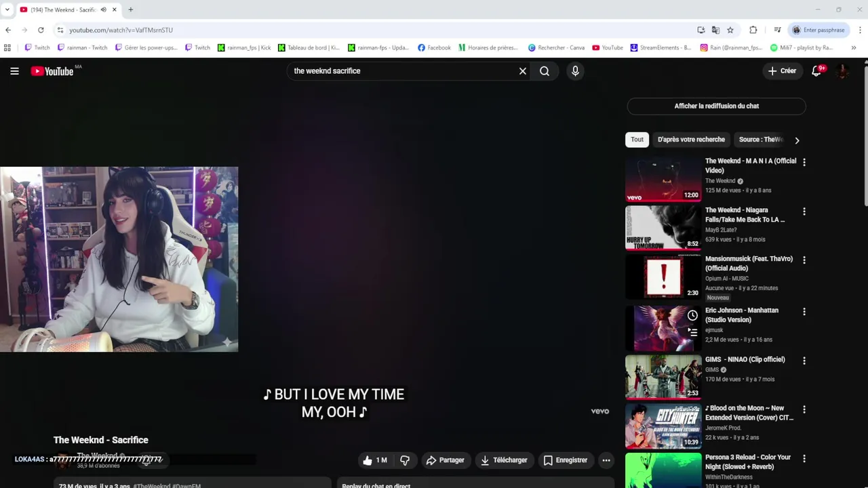The width and height of the screenshot is (868, 488).
Task: Open the browser extensions puzzle icon
Action: (753, 30)
